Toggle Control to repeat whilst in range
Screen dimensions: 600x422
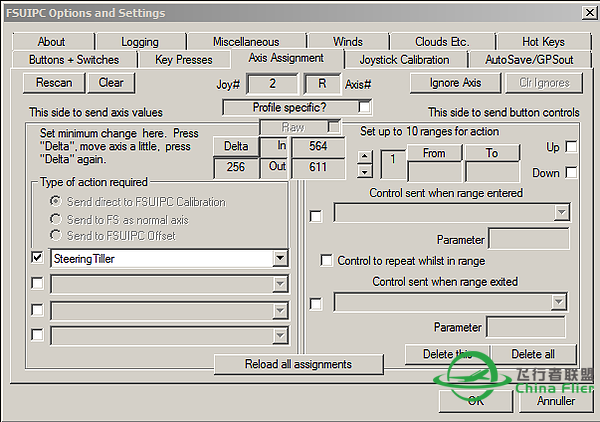pyautogui.click(x=327, y=261)
